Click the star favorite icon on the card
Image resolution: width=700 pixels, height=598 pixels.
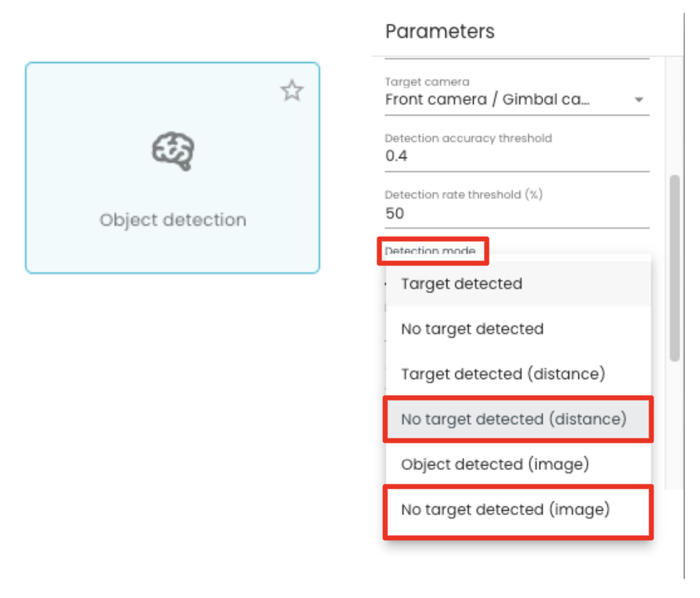pyautogui.click(x=292, y=91)
